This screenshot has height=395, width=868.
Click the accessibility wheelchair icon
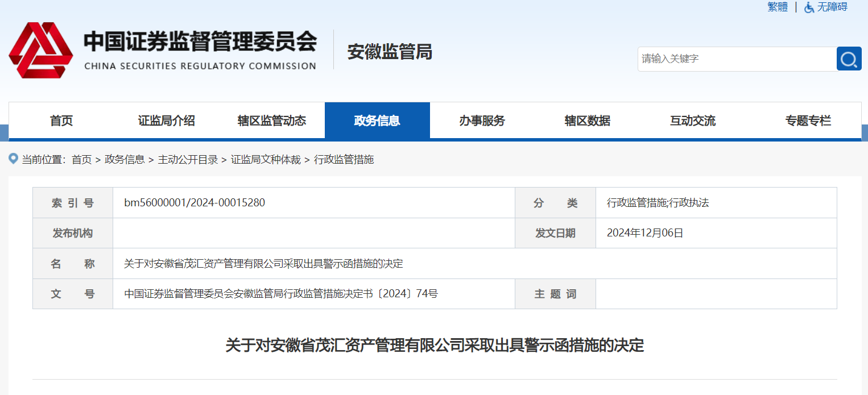pos(809,7)
